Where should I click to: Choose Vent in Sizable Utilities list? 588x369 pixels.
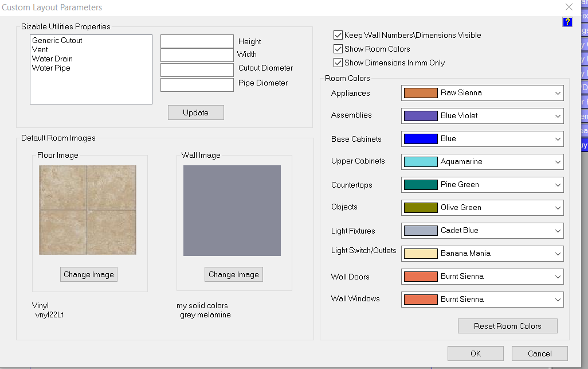40,50
